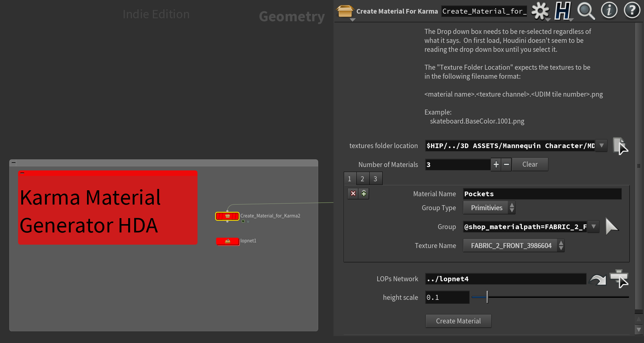This screenshot has height=343, width=644.
Task: Switch to material tab 1
Action: (350, 179)
